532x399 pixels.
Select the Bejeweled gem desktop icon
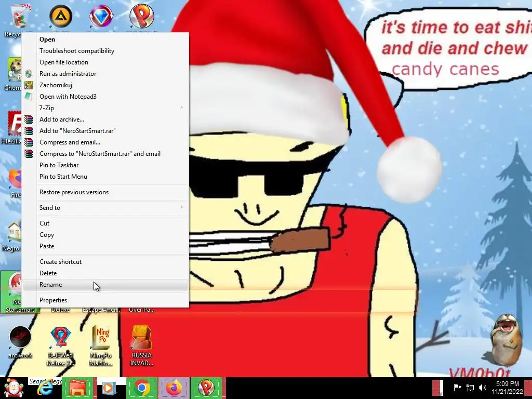click(101, 16)
